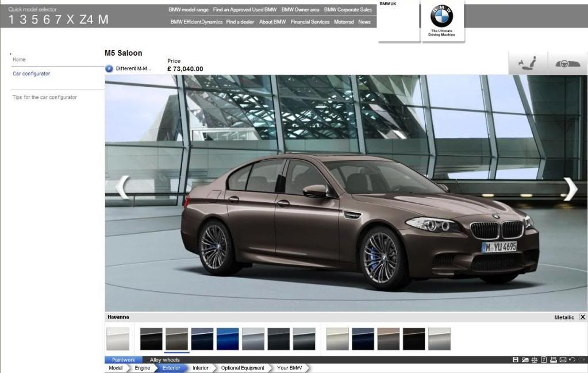
Task: Print the configuration using printer icon
Action: (553, 360)
